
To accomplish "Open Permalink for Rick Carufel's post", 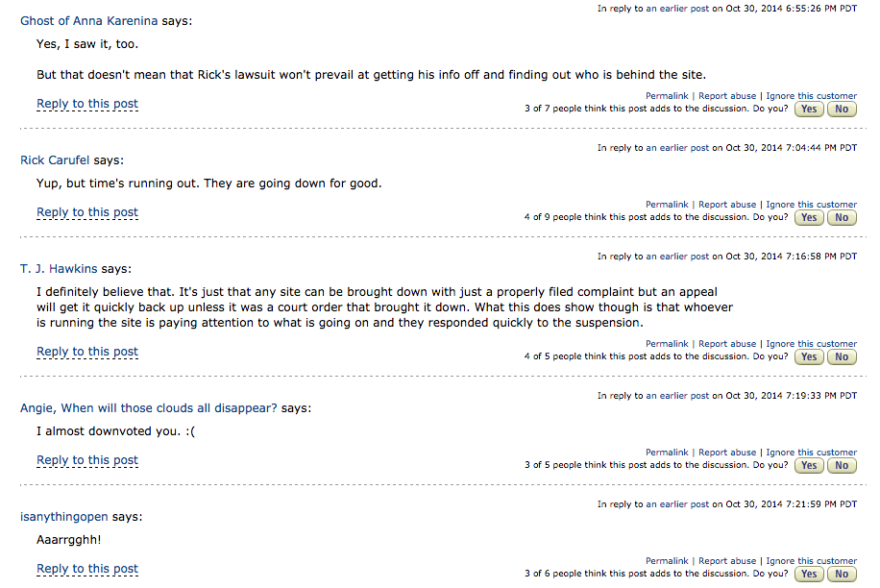I will point(667,205).
